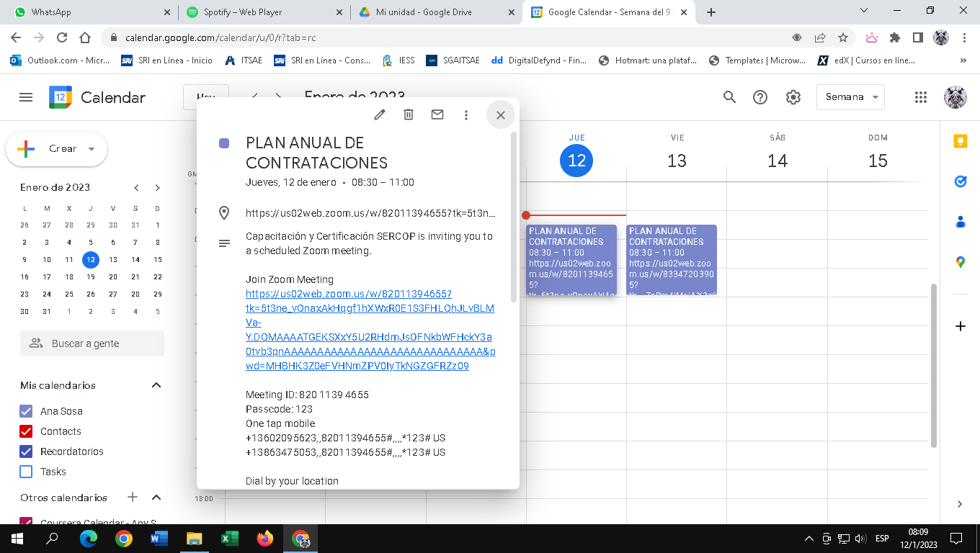
Task: Collapse the Mis calendarios section
Action: point(156,385)
